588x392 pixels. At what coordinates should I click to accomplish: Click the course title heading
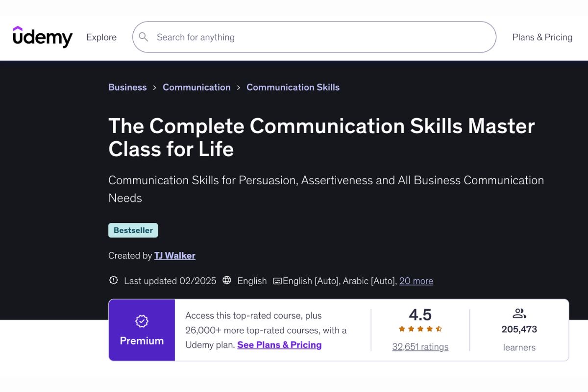point(321,137)
